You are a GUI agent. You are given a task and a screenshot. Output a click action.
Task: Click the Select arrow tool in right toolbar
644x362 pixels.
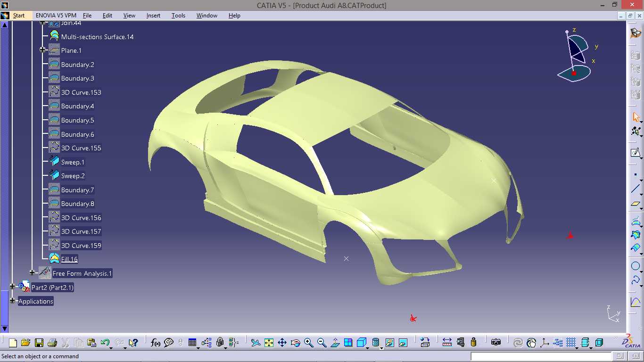coord(636,116)
